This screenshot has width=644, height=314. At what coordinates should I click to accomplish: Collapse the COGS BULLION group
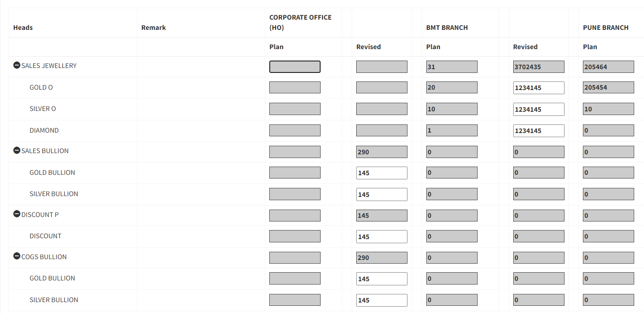tap(17, 256)
